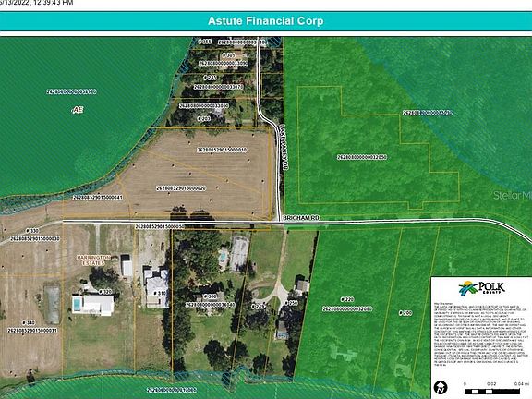Click the north arrow compass icon
Screen dimensions: 532x399
tap(441, 387)
